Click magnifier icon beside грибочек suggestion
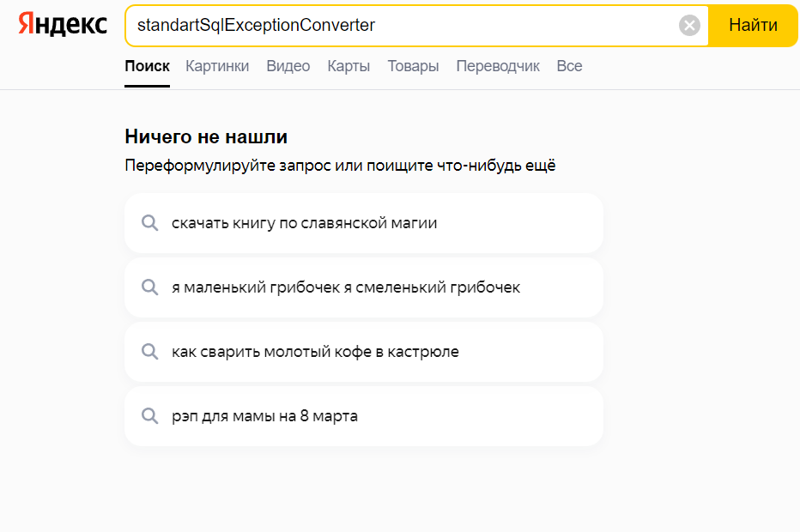This screenshot has width=800, height=532. click(x=149, y=287)
